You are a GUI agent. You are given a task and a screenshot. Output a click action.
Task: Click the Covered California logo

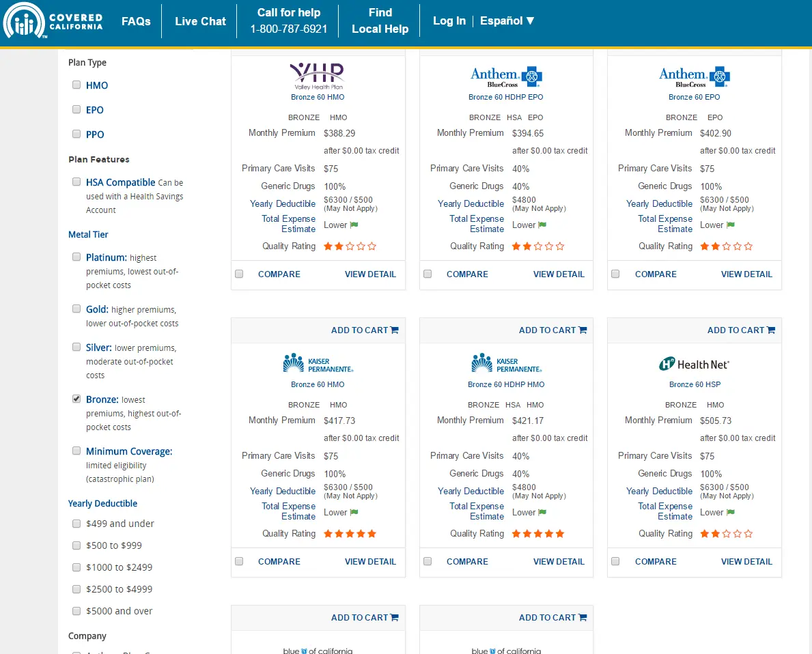pos(53,21)
